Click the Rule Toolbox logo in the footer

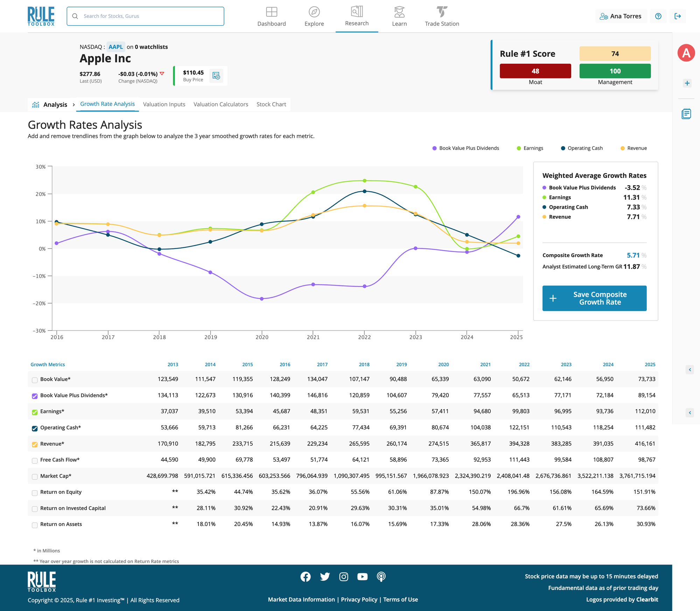click(42, 582)
